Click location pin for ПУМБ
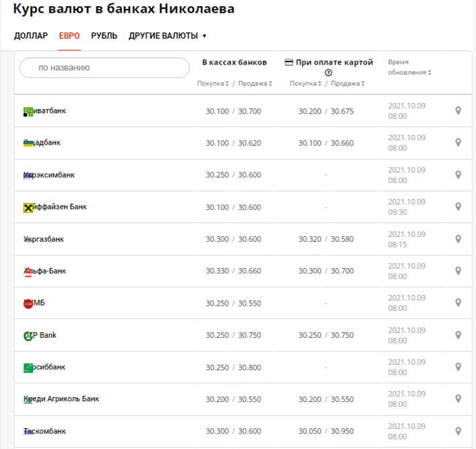Viewport: 476px width, 449px height. (458, 303)
